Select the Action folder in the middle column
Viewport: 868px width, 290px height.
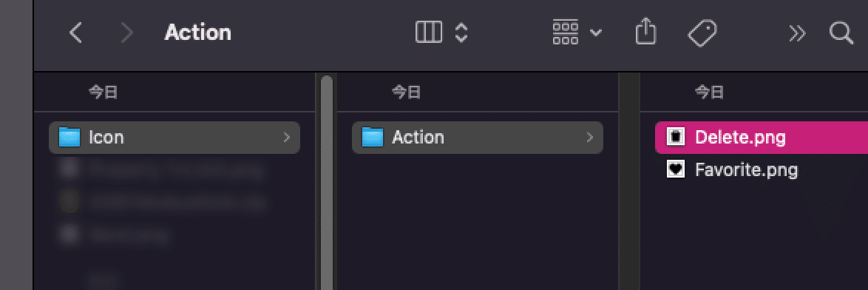click(x=477, y=138)
